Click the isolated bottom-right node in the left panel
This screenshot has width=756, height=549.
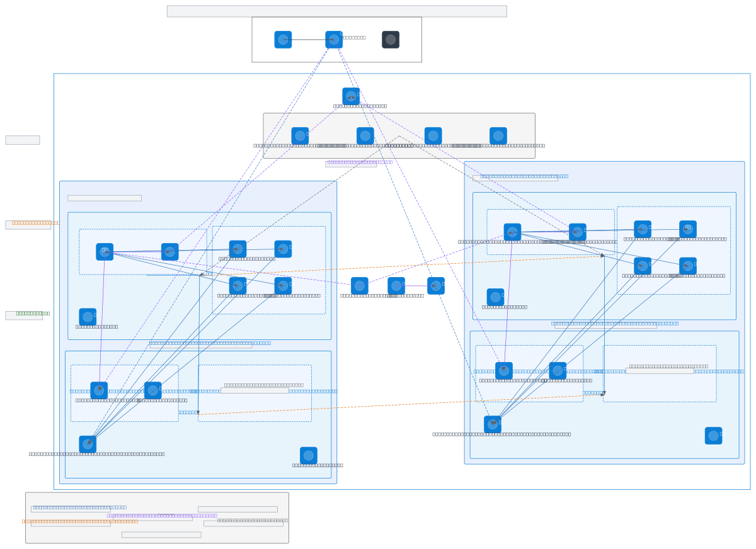click(309, 456)
